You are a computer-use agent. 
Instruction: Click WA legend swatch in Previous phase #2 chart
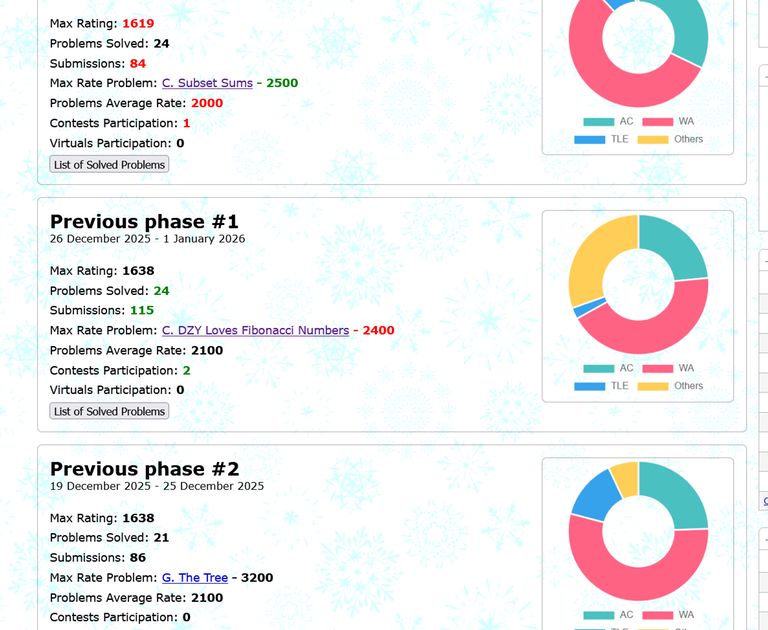coord(657,615)
